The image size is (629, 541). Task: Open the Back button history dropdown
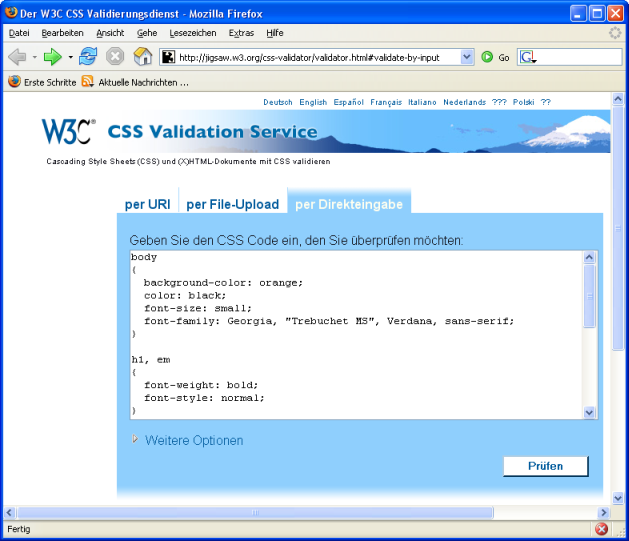(x=34, y=57)
